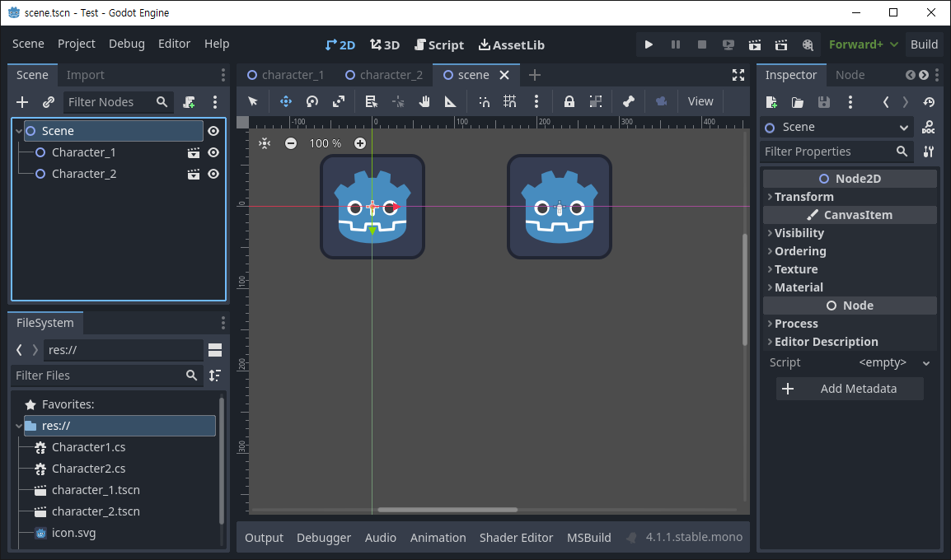Expand the Ordering property section
This screenshot has height=560, width=951.
[850, 251]
